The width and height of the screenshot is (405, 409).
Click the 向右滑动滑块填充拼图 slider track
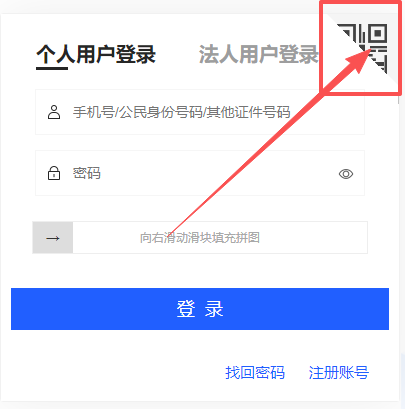220,238
